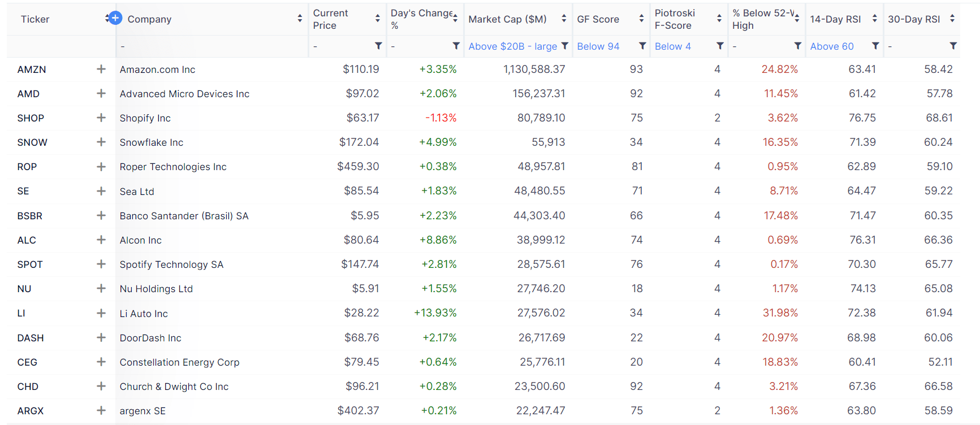Screen dimensions: 980x425
Task: Click the Company column filter field
Action: click(x=212, y=46)
